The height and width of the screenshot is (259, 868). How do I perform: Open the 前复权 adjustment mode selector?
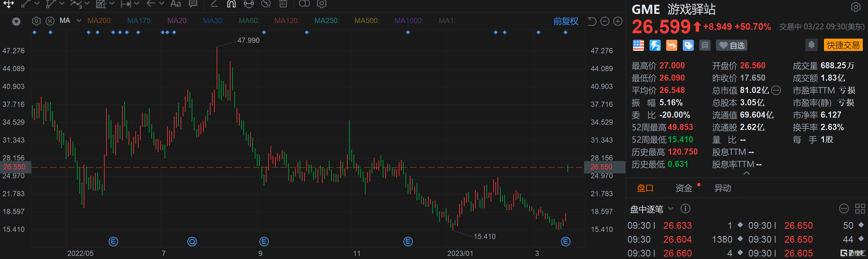click(x=566, y=21)
